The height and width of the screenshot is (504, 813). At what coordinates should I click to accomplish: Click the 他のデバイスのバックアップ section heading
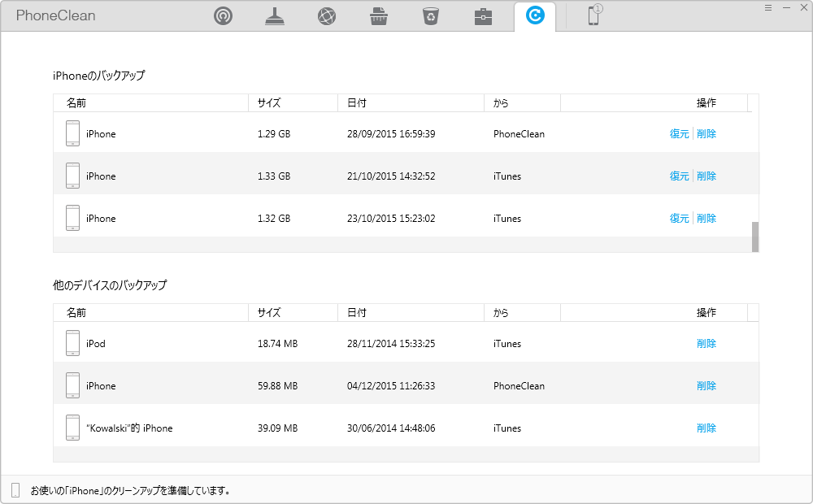[110, 285]
